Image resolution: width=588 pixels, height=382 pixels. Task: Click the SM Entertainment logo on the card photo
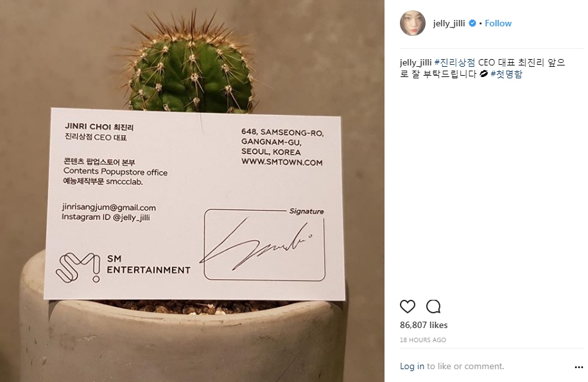click(x=78, y=267)
